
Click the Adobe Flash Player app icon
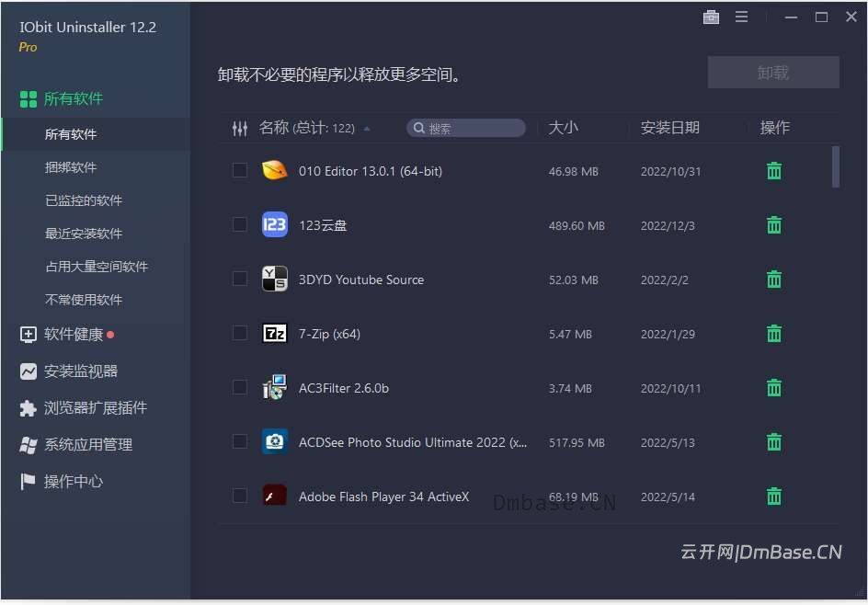click(x=274, y=496)
